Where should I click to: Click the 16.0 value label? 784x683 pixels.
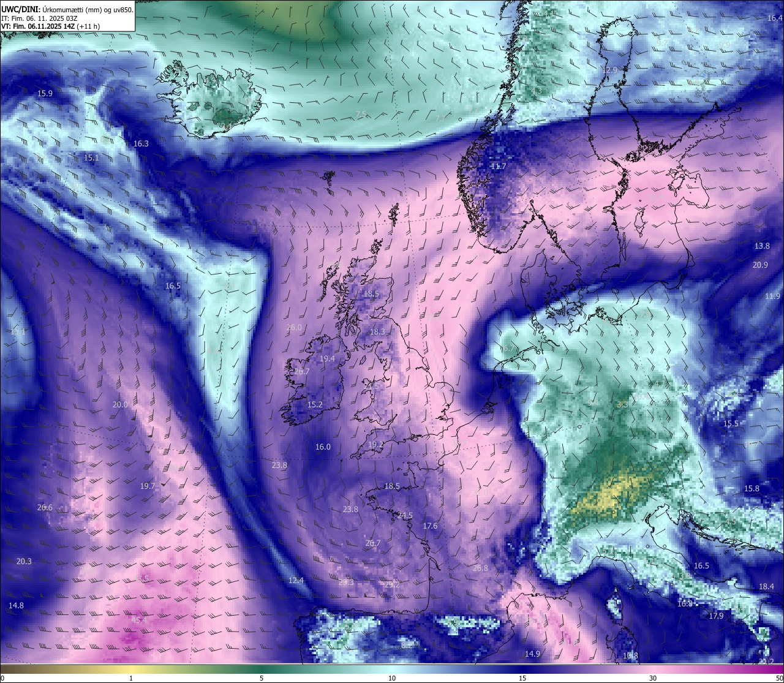coord(323,447)
